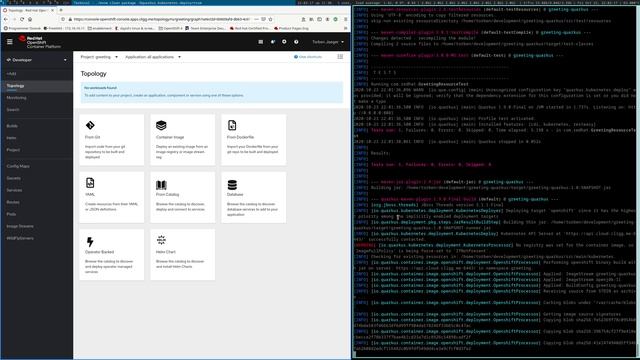Screen dimensions: 640x360
Task: Click the Database cylinder icon
Action: click(x=232, y=184)
